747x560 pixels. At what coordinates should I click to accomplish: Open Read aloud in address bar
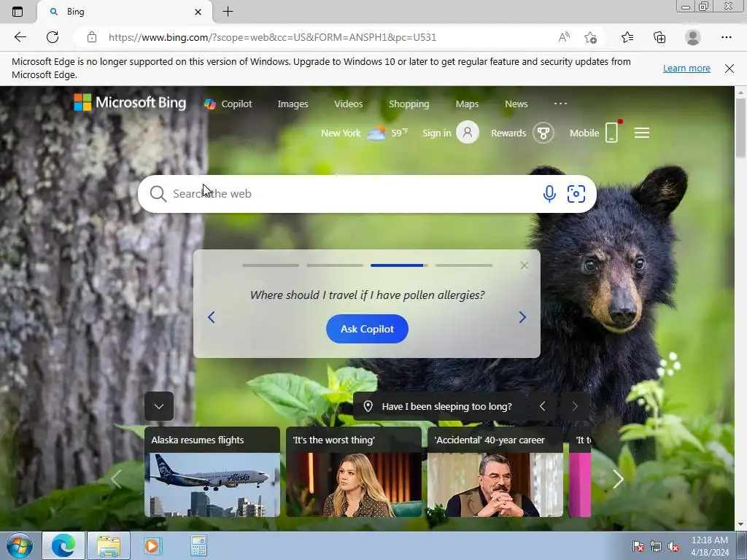pos(564,37)
